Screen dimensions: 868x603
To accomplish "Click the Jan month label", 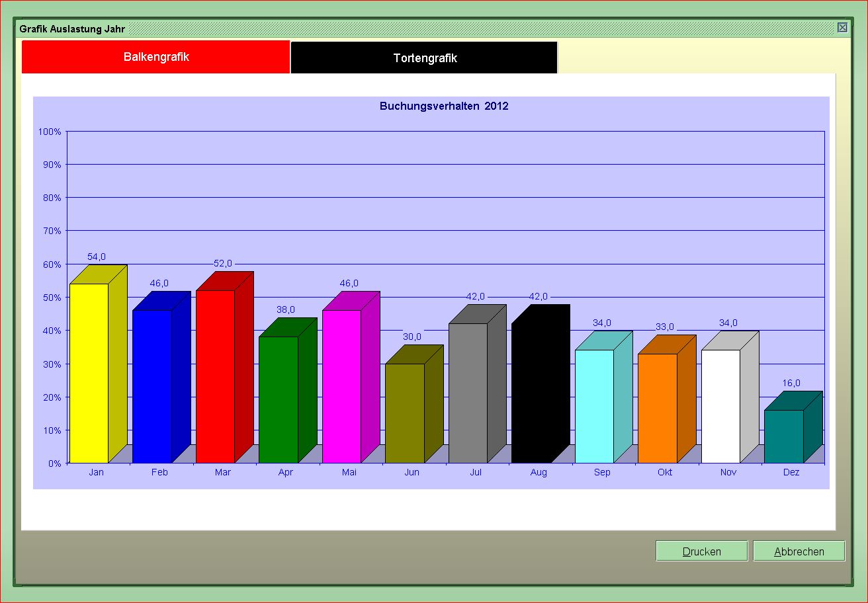I will pyautogui.click(x=97, y=472).
